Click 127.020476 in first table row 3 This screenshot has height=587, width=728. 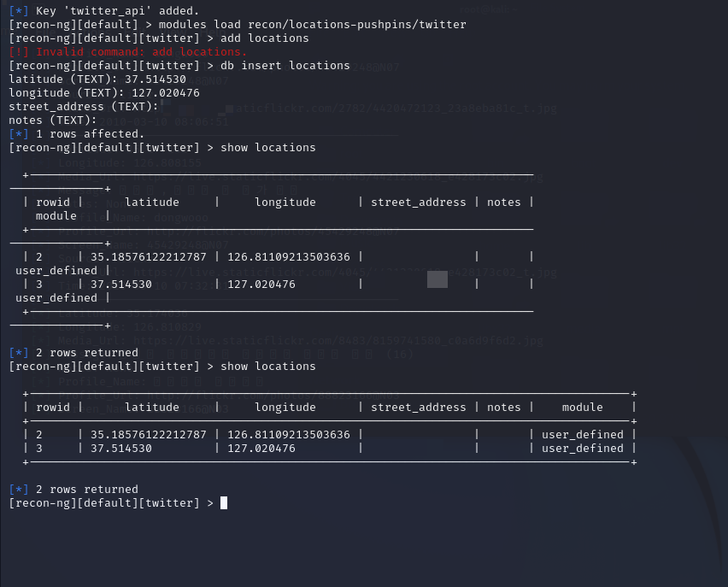[x=261, y=285]
